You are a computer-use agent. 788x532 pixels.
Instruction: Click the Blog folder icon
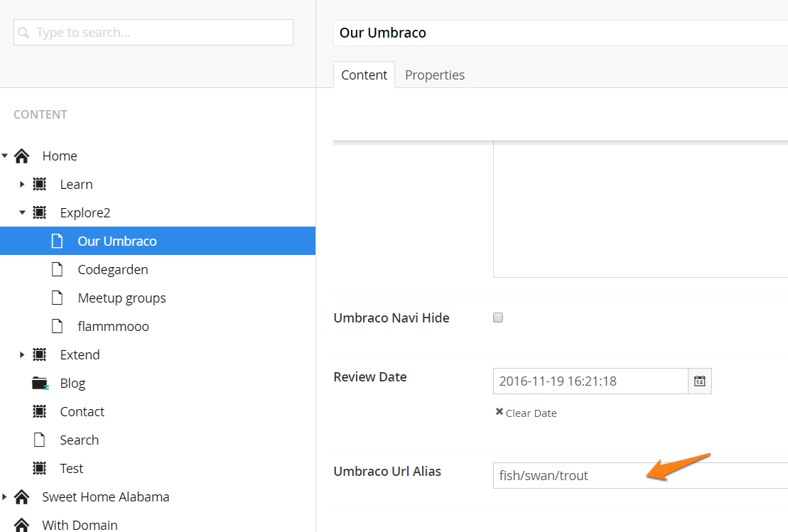(41, 384)
